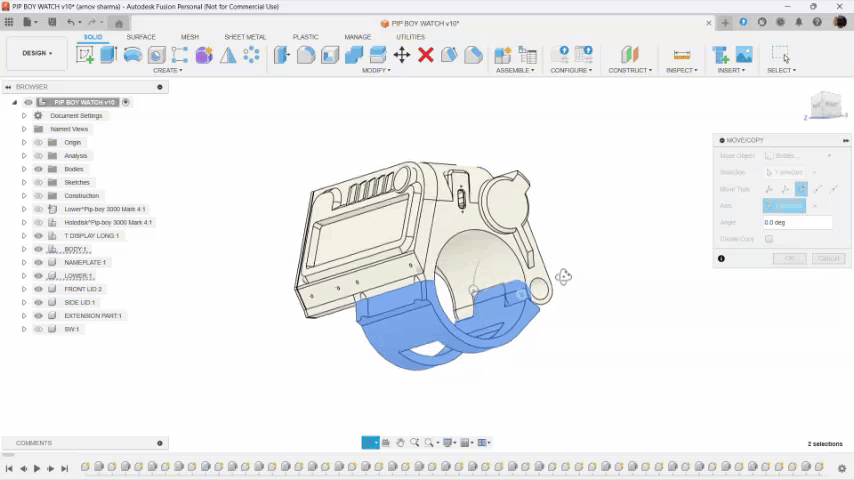Switch to the PLASTIC tab

[x=306, y=37]
